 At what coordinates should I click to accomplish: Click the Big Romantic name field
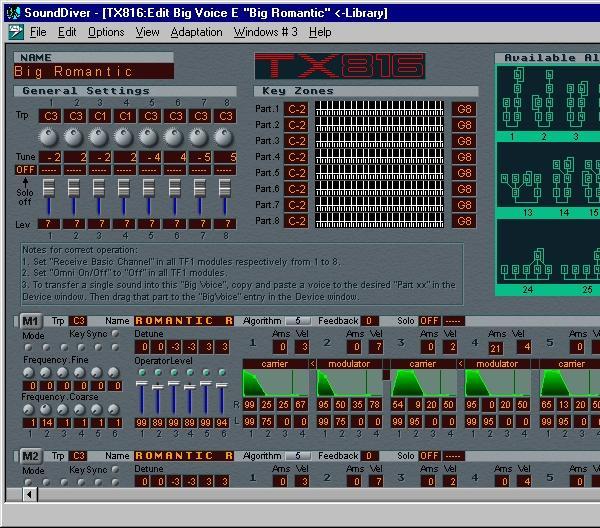point(93,71)
